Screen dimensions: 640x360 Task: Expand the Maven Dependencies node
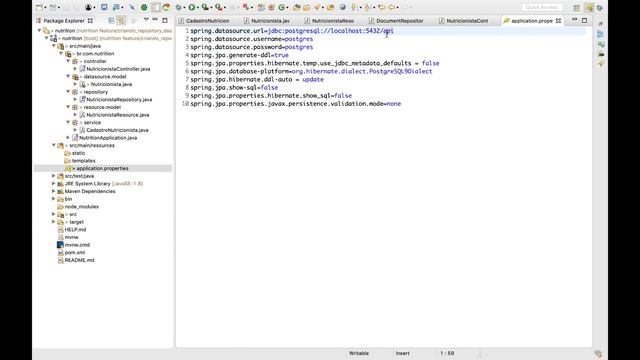pyautogui.click(x=53, y=191)
